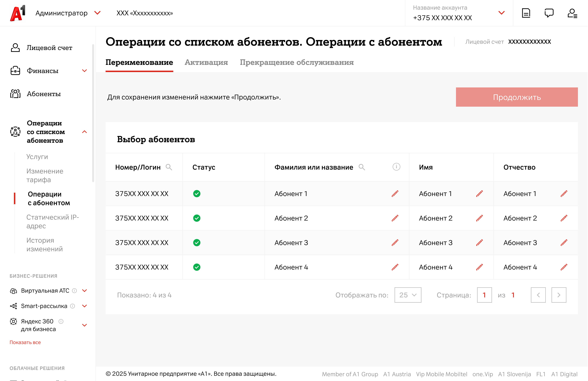
Task: Open the Администратор role dropdown
Action: 98,13
